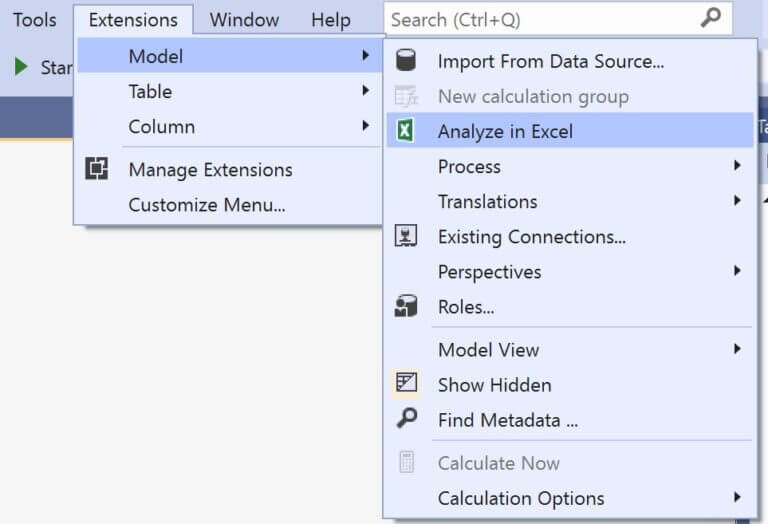Select Customize Menu... entry
This screenshot has height=524, width=768.
tap(207, 205)
